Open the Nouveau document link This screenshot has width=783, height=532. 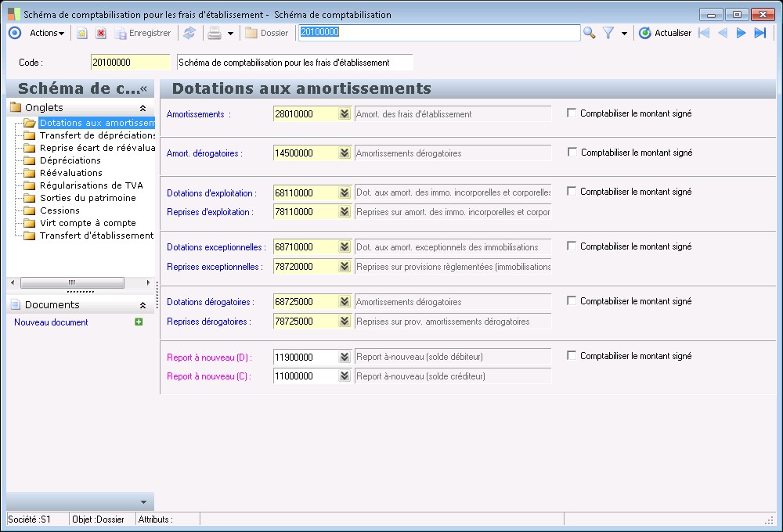pyautogui.click(x=51, y=322)
